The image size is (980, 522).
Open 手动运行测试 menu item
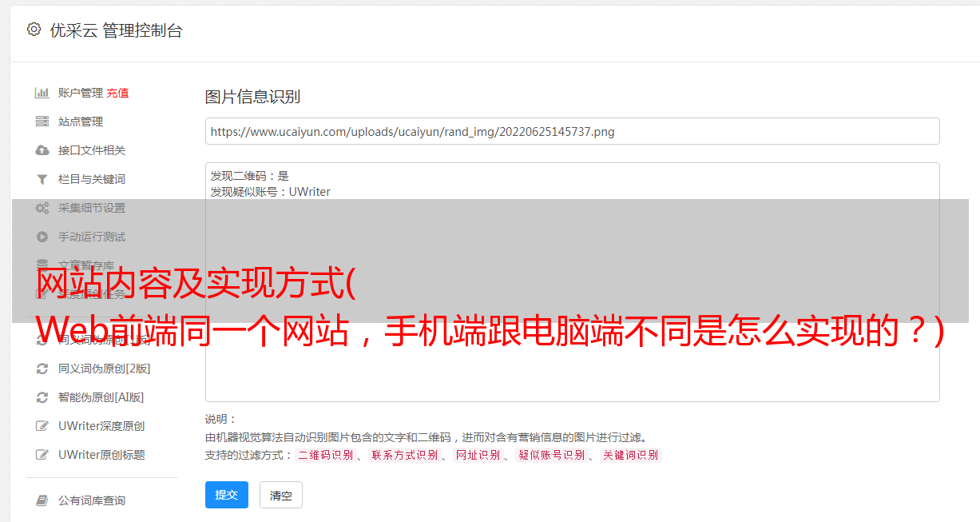click(92, 237)
